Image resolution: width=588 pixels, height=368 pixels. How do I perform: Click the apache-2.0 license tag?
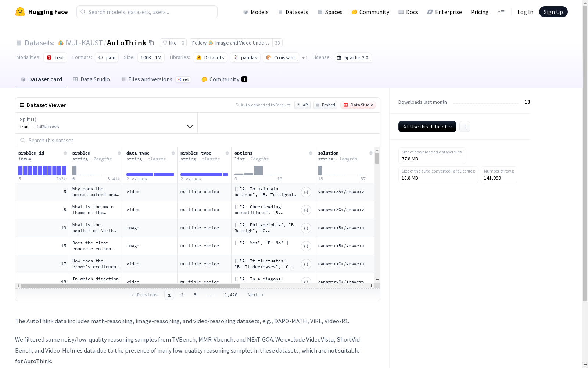click(353, 57)
